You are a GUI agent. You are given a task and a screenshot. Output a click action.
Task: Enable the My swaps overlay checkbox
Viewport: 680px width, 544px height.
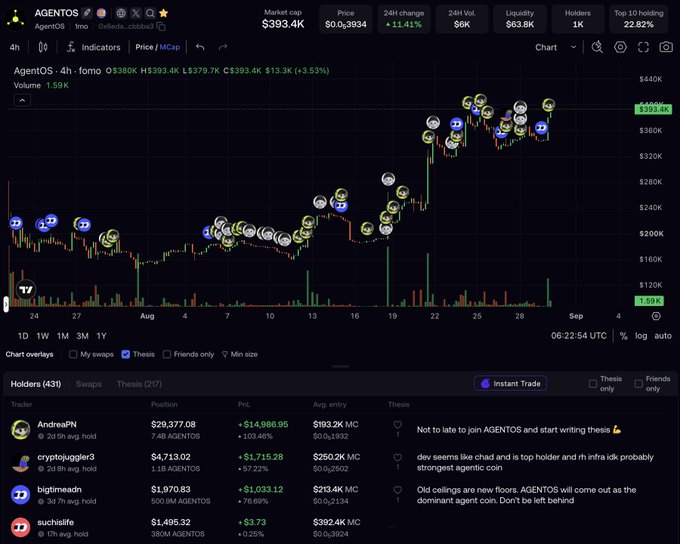coord(73,354)
